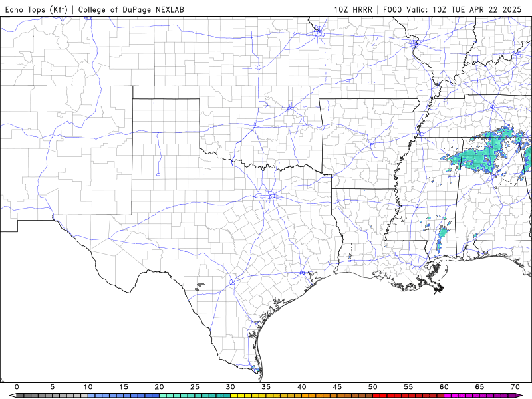
Task: Click the blue segment of the colorbar
Action: click(124, 396)
